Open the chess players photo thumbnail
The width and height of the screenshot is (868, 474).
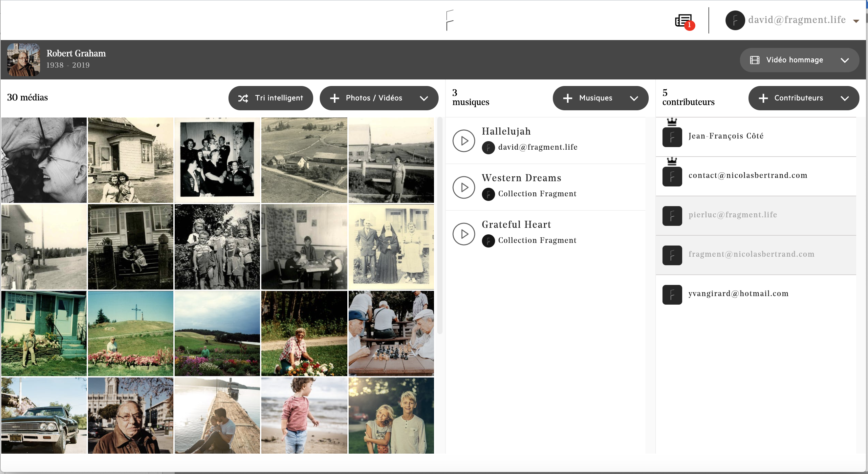pos(391,334)
